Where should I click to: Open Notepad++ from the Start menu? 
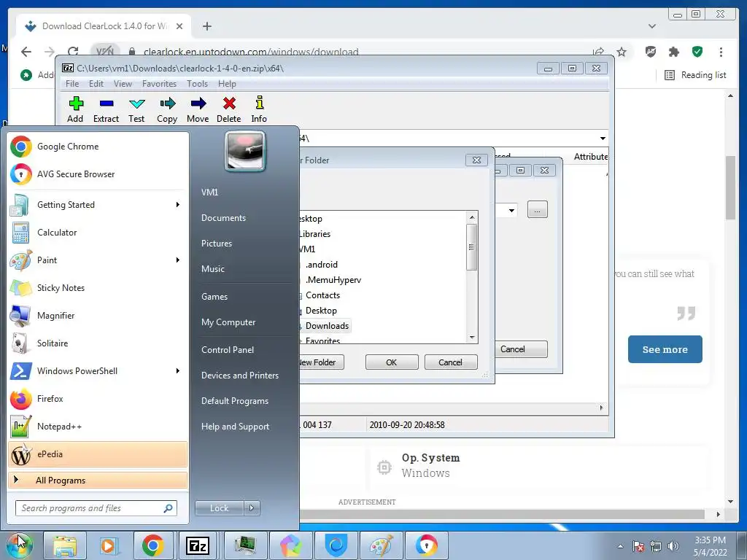[98, 426]
